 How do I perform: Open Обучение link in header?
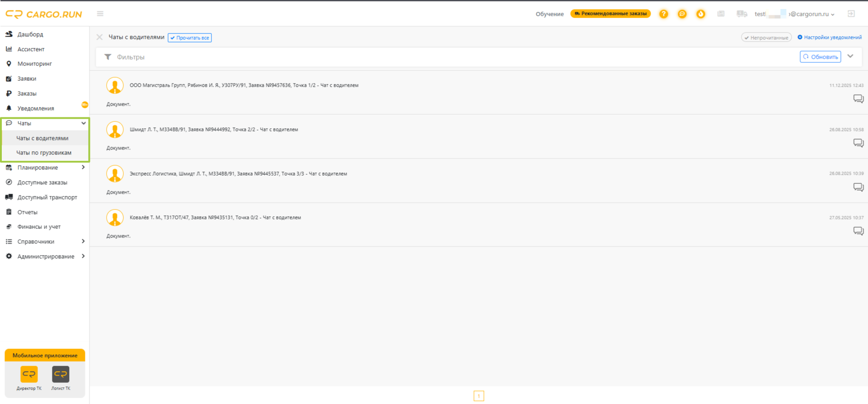tap(549, 14)
